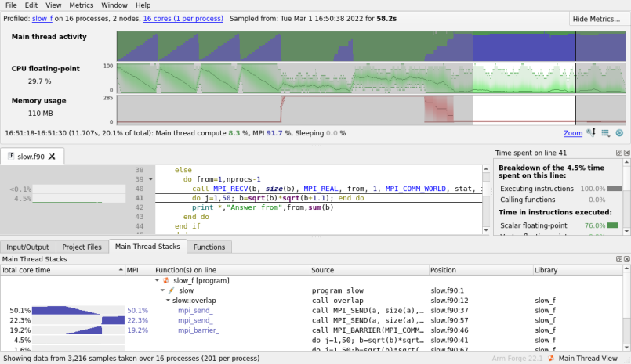Image resolution: width=631 pixels, height=364 pixels.
Task: Switch to the Input/Output tab
Action: pos(27,247)
